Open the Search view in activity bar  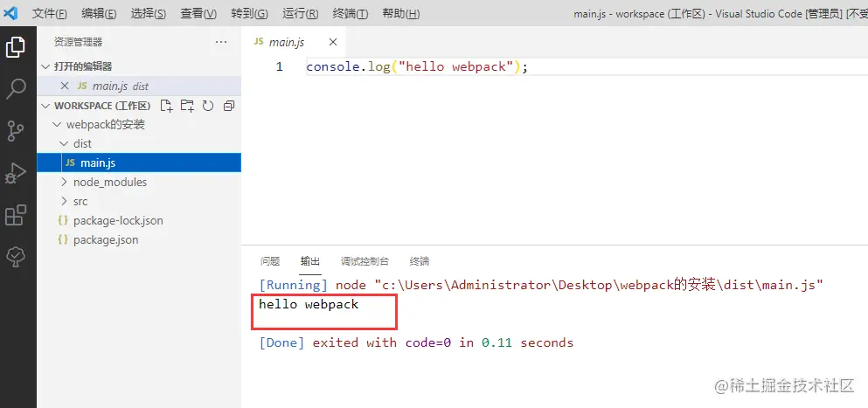[16, 88]
